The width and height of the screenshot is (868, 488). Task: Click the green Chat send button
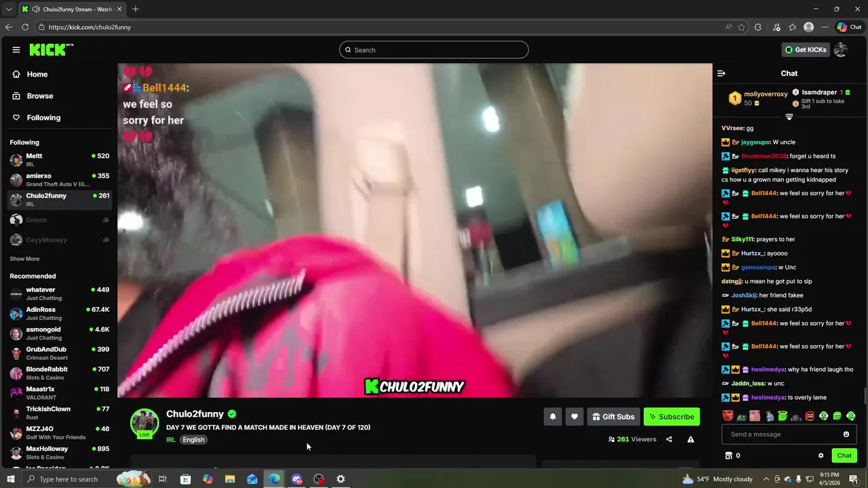[844, 455]
